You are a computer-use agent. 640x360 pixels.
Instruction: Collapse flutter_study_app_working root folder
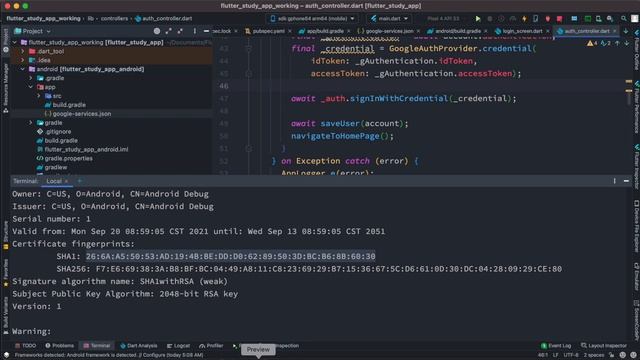tap(15, 42)
